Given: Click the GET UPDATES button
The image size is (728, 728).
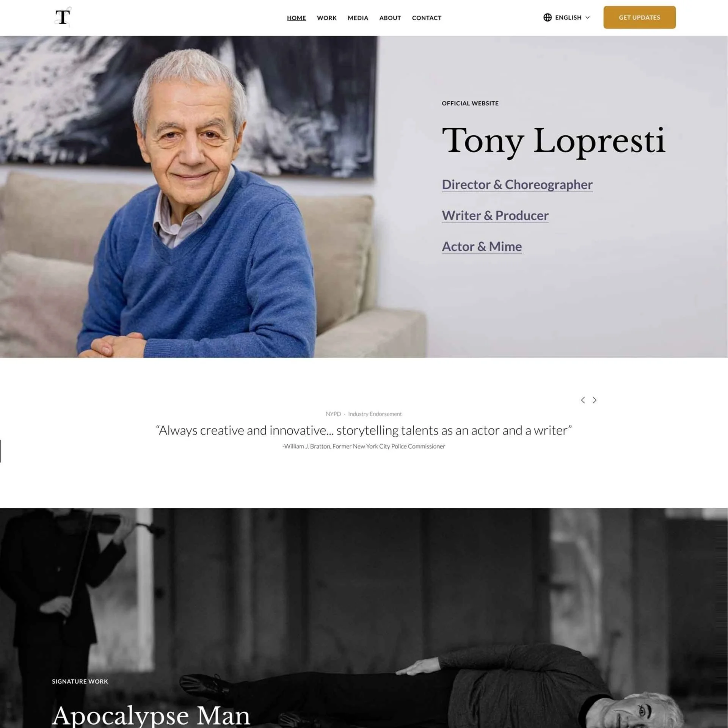Looking at the screenshot, I should (639, 17).
